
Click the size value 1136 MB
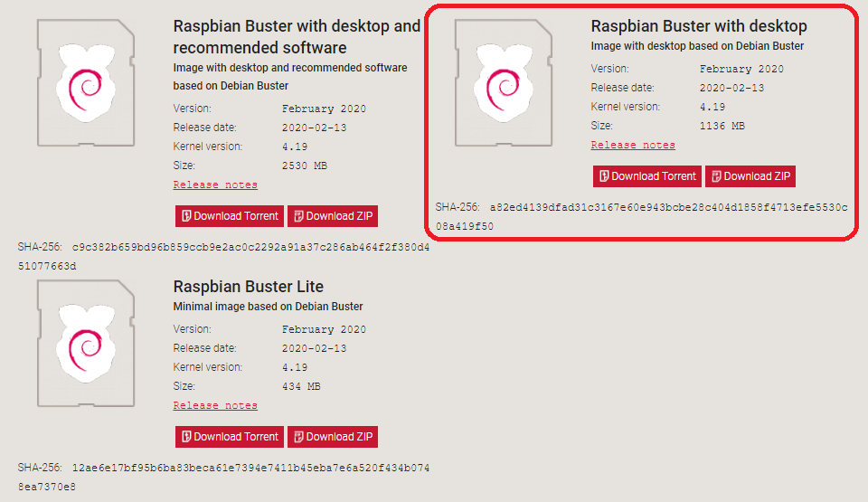(722, 126)
